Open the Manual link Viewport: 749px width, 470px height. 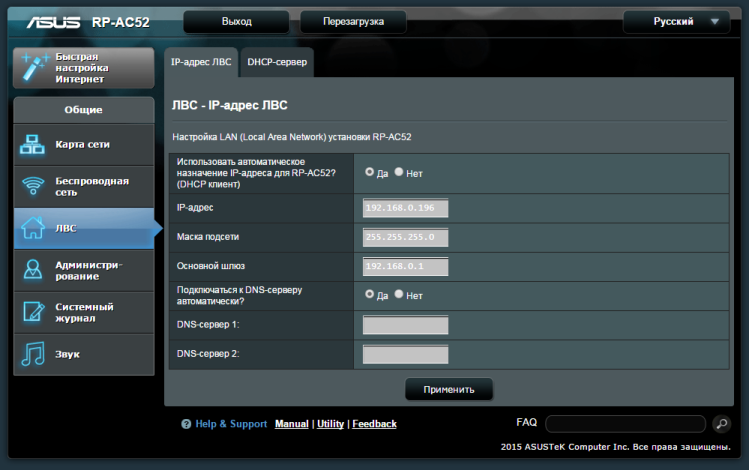click(291, 424)
